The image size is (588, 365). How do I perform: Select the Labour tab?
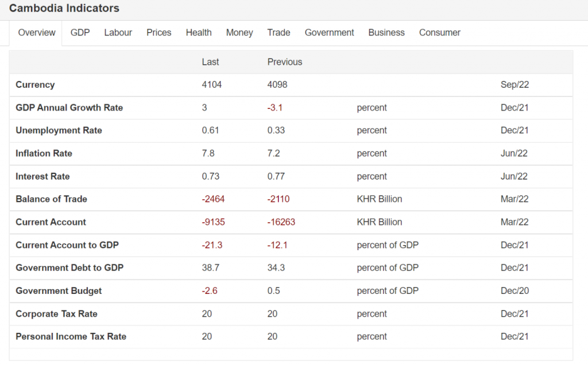click(118, 33)
